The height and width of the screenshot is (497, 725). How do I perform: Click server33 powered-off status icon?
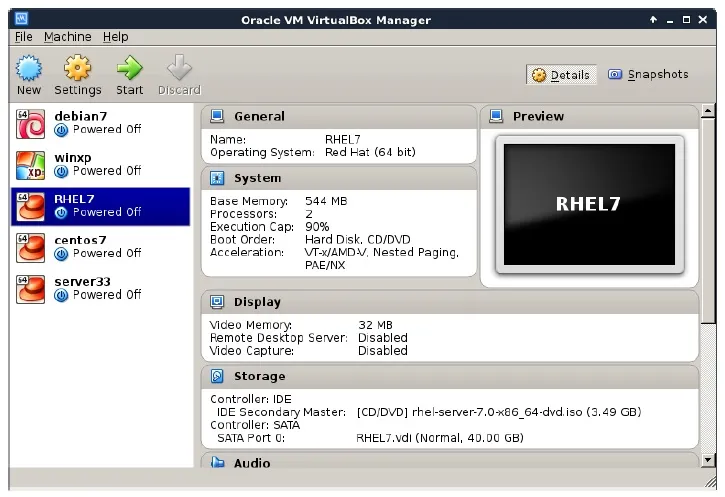pyautogui.click(x=61, y=295)
